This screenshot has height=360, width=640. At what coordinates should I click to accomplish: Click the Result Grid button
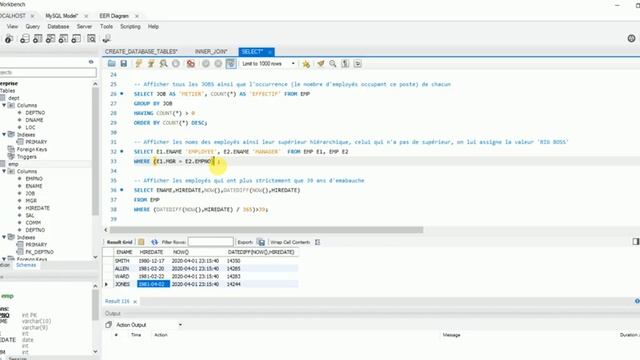click(120, 242)
